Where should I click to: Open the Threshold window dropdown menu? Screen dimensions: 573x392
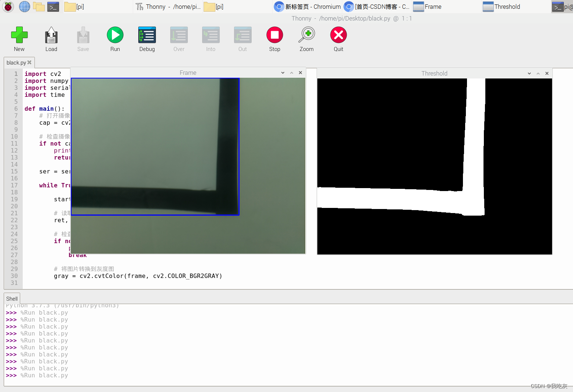click(529, 73)
